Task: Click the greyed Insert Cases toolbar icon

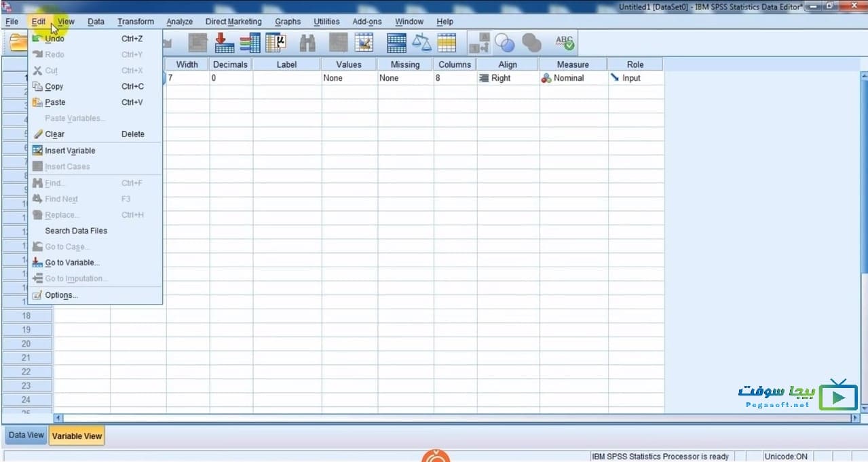Action: click(338, 43)
